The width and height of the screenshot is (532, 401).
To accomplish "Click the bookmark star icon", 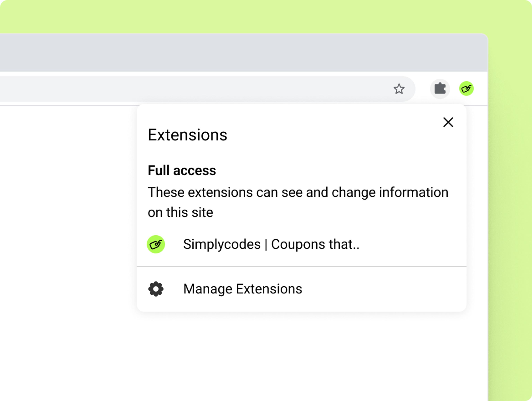I will (399, 89).
